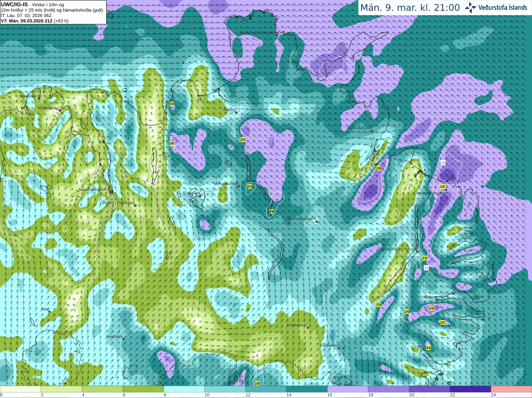Screen dimensions: 532x398
Task: Click the Sáta station dot
Action: pos(49,312)
